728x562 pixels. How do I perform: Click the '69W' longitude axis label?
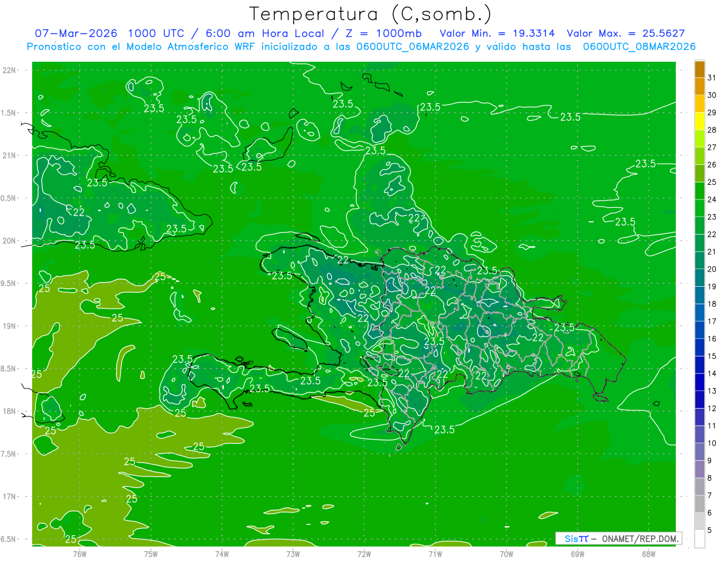[578, 554]
